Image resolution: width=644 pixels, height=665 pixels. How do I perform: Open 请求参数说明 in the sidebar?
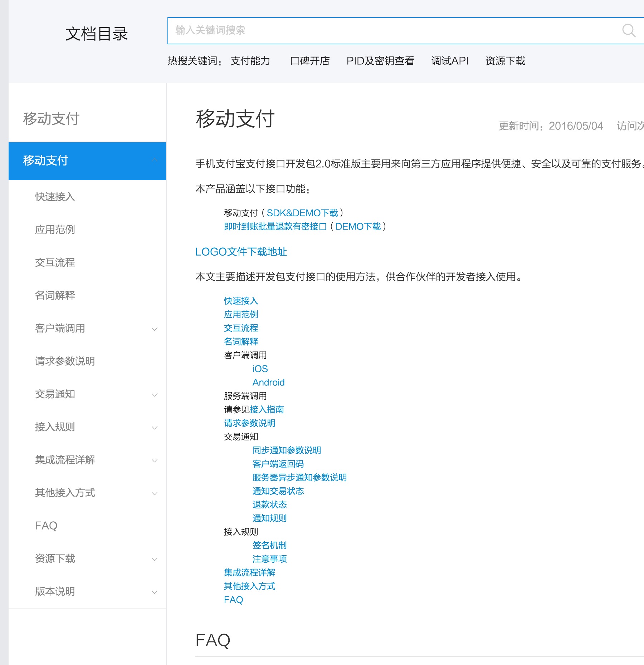(65, 361)
